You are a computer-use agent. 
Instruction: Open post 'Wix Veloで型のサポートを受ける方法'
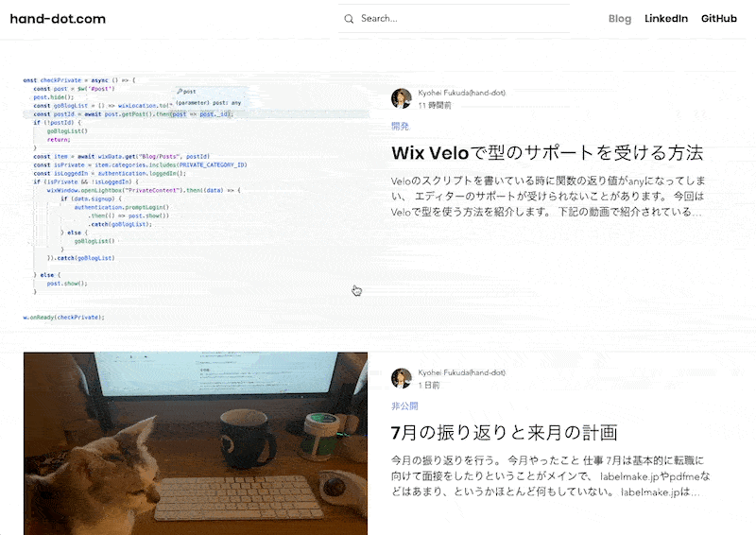tap(547, 153)
